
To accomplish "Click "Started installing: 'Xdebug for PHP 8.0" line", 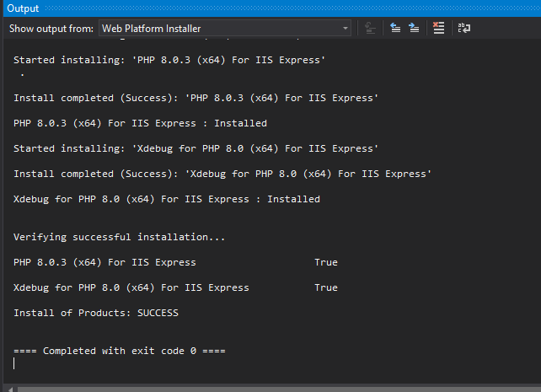I will pyautogui.click(x=196, y=148).
